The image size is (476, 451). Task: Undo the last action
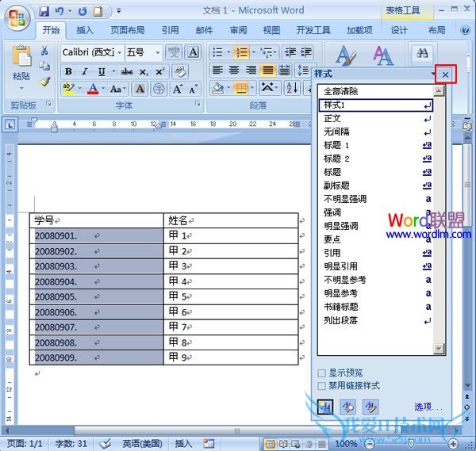click(x=59, y=11)
